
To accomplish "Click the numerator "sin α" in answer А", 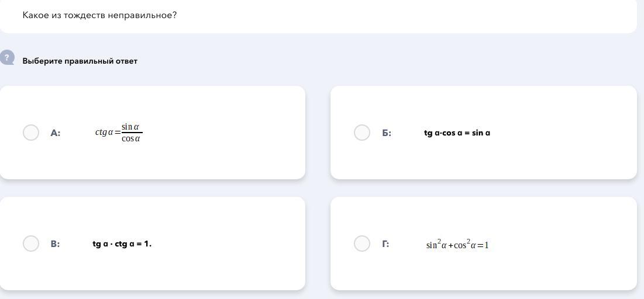I will (130, 127).
